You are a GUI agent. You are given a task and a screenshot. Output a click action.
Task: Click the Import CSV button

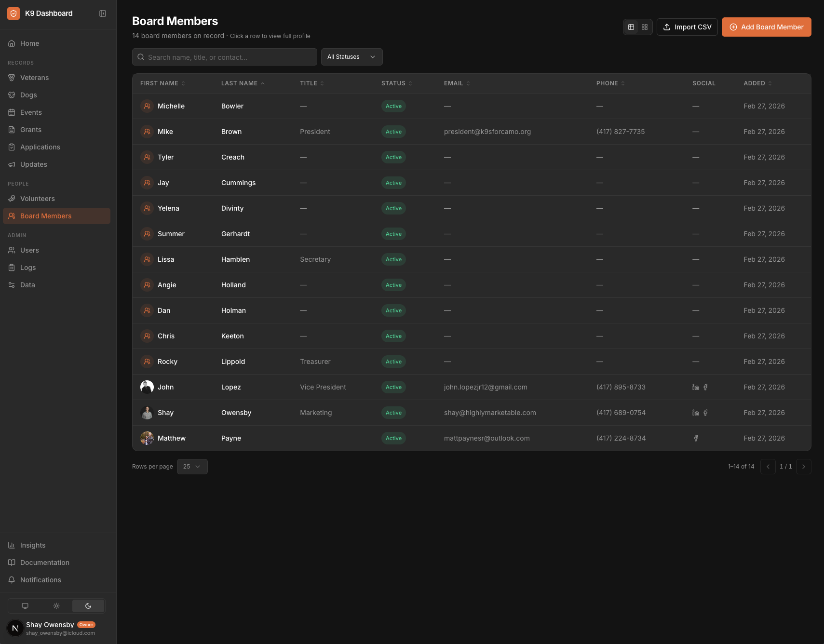(x=687, y=27)
